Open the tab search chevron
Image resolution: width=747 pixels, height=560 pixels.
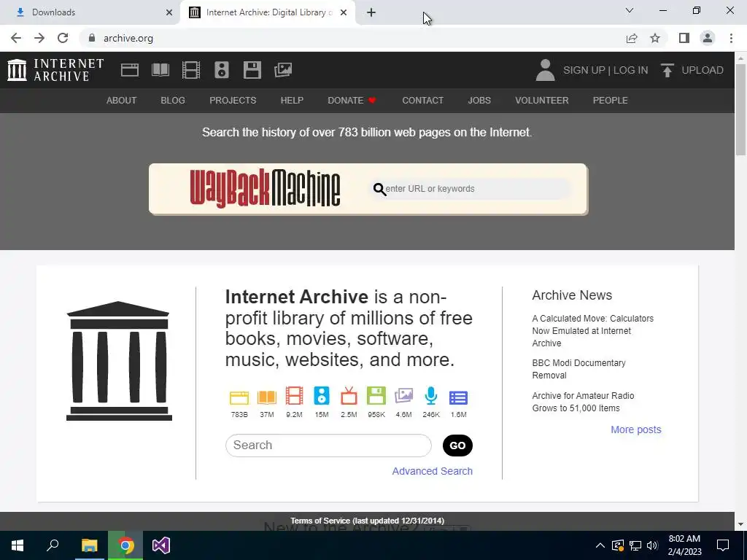pos(630,10)
